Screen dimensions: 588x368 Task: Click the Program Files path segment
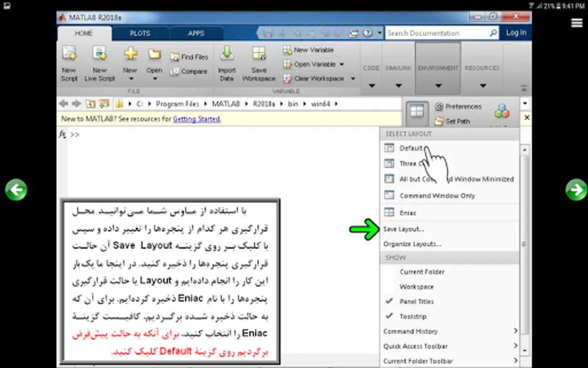177,104
